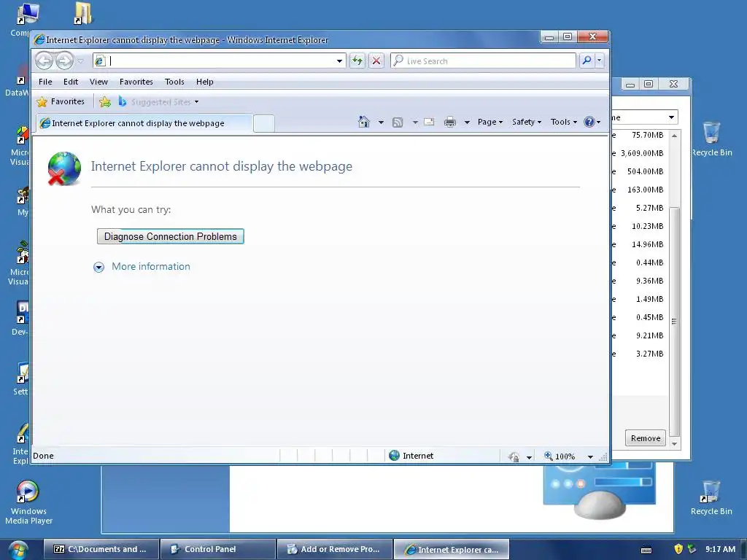Click the scroll up arrow in the programs list
747x560 pixels.
(674, 136)
